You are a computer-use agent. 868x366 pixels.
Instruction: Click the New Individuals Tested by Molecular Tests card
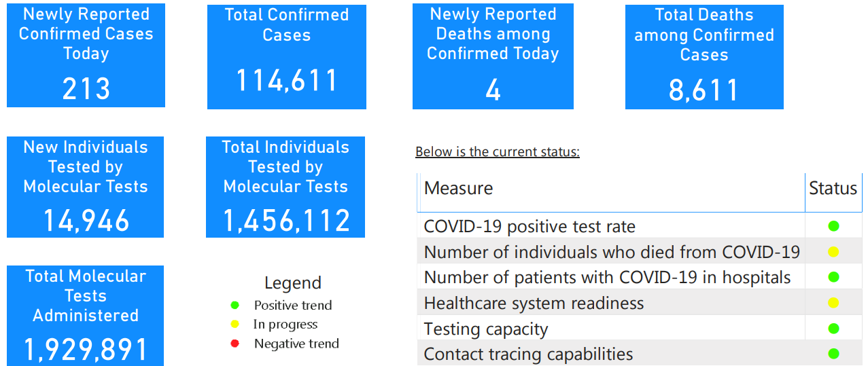(86, 187)
